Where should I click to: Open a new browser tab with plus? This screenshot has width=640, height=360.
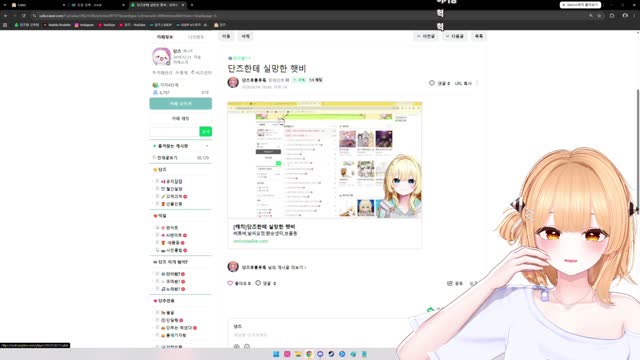click(192, 5)
